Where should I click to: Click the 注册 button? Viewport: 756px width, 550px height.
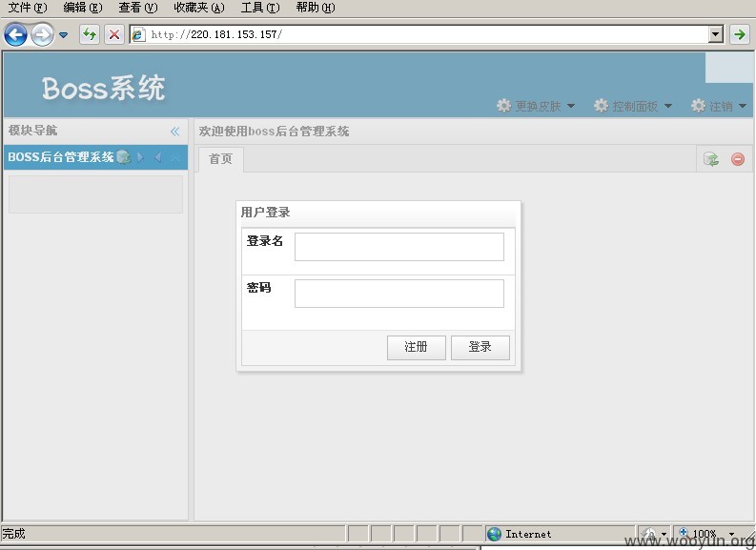pos(416,347)
